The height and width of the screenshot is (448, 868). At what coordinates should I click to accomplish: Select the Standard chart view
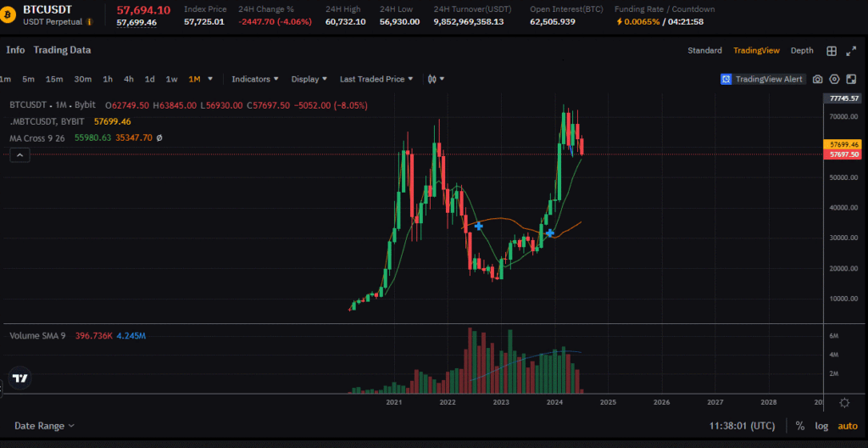704,50
